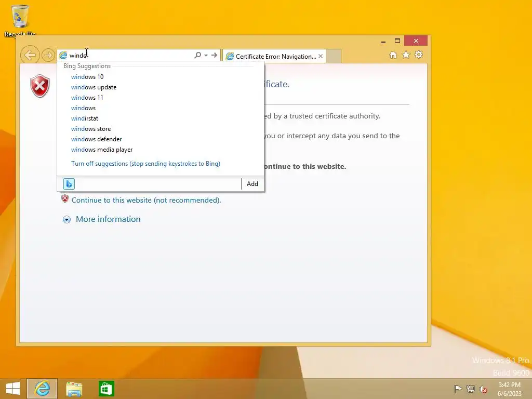Image resolution: width=532 pixels, height=399 pixels.
Task: Click Turn off suggestions link
Action: pos(145,164)
